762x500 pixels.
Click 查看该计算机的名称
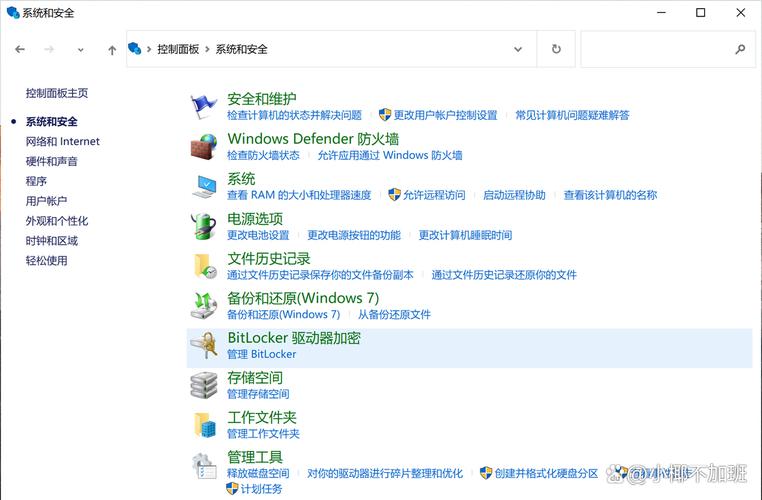point(610,195)
